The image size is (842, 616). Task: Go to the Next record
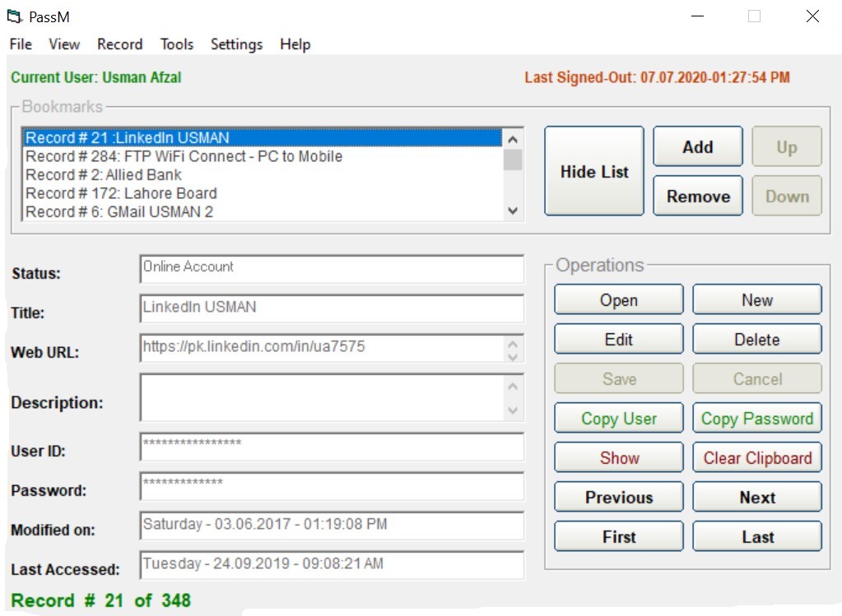[x=756, y=498]
